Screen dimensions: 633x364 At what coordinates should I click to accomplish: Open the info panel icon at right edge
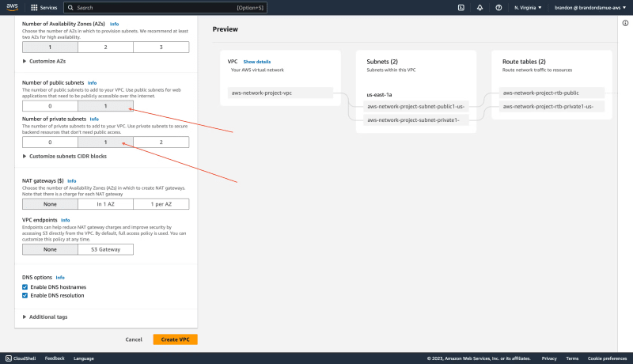click(x=625, y=23)
